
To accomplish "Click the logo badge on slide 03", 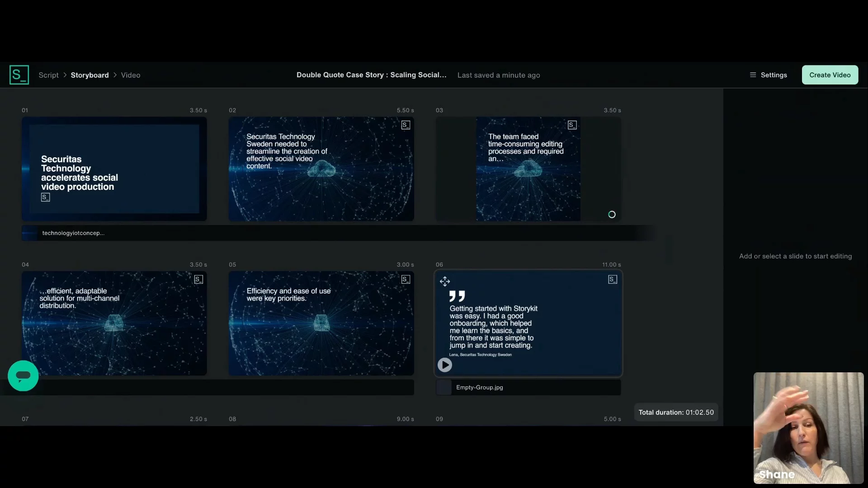I will coord(572,125).
